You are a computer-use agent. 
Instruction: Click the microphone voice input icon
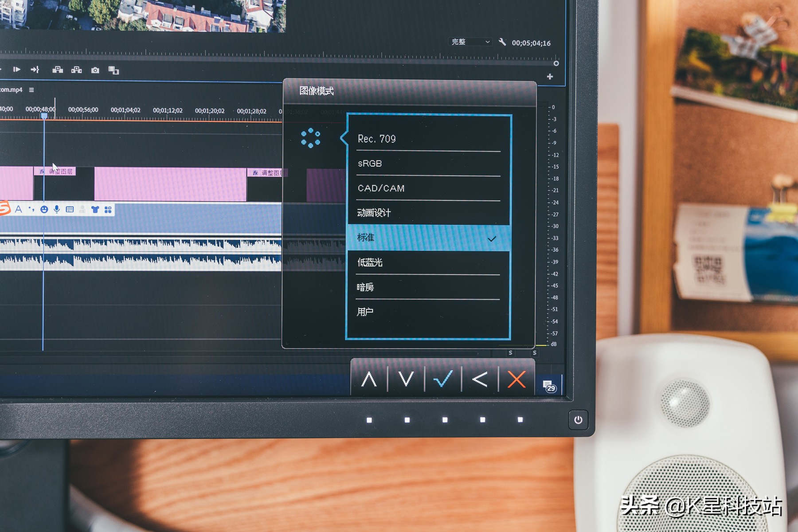57,209
